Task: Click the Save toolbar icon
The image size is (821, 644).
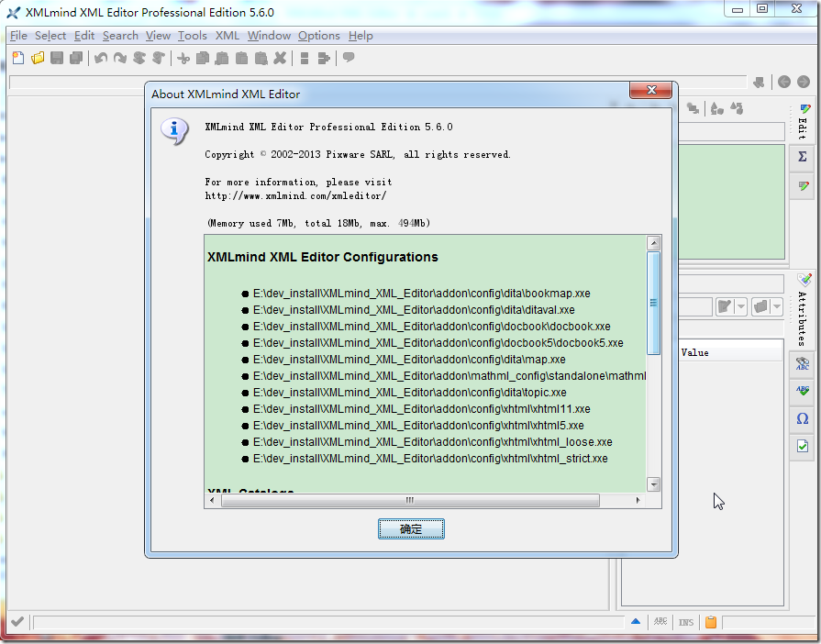Action: 57,58
